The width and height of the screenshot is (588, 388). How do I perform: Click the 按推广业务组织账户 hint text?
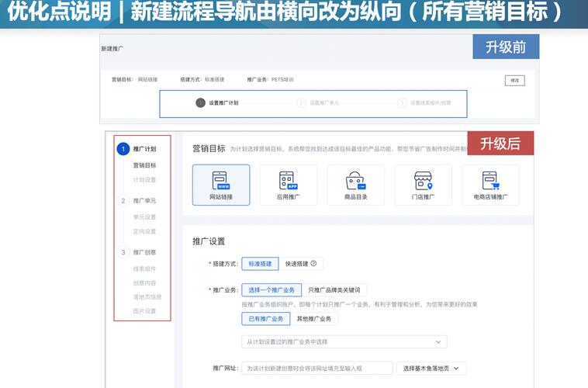click(360, 304)
